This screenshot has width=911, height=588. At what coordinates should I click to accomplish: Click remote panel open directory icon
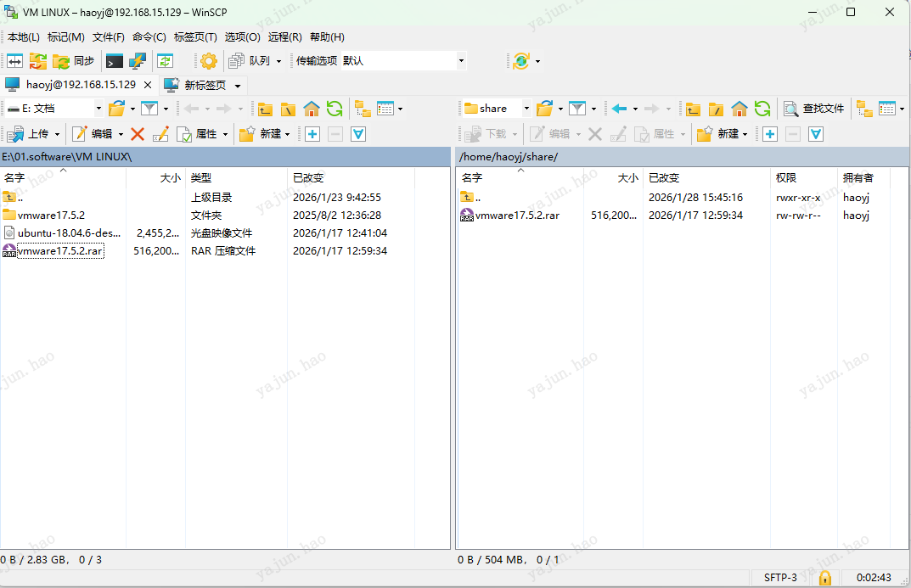tap(545, 109)
